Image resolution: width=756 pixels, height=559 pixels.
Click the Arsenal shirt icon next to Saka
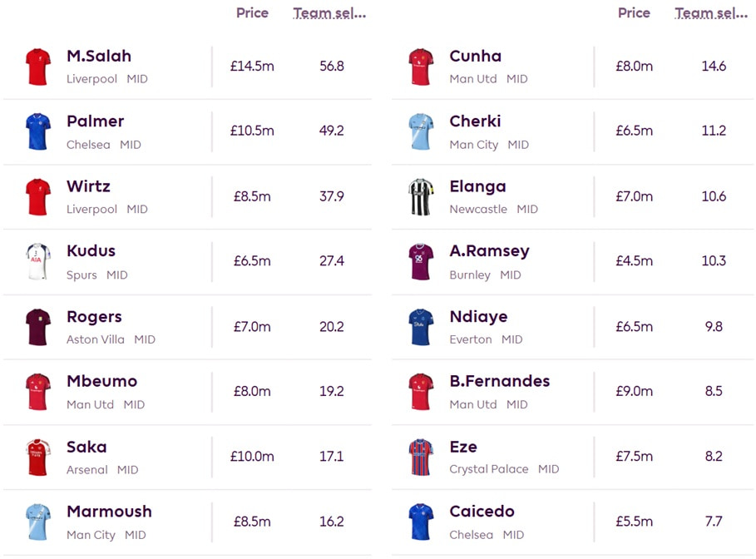click(37, 457)
